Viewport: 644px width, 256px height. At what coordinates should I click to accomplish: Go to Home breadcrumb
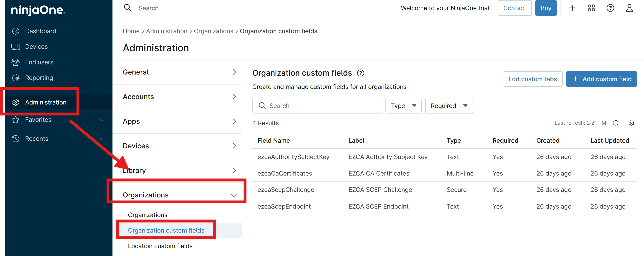pyautogui.click(x=131, y=31)
